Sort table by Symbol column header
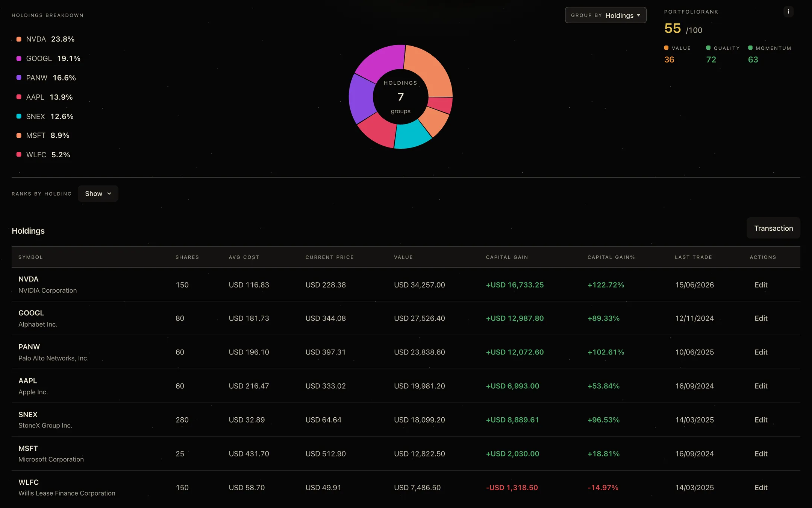This screenshot has height=508, width=812. (x=30, y=257)
